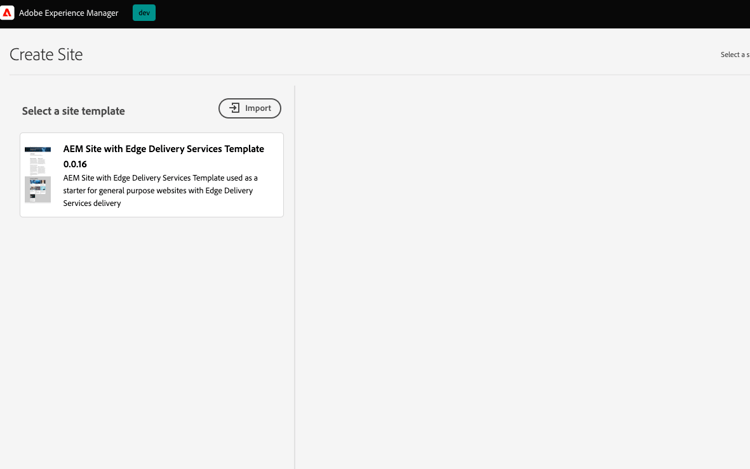Click the 'Select a site template' heading
This screenshot has width=750, height=469.
[x=73, y=111]
